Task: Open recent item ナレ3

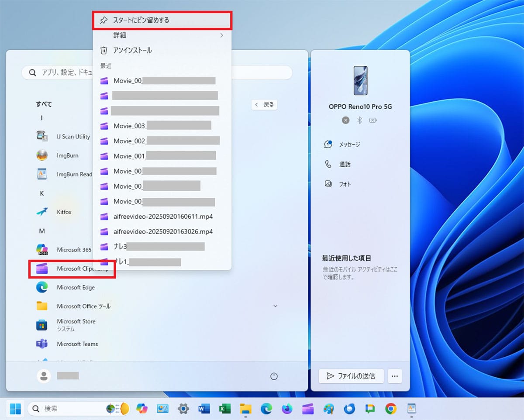Action: pyautogui.click(x=162, y=247)
